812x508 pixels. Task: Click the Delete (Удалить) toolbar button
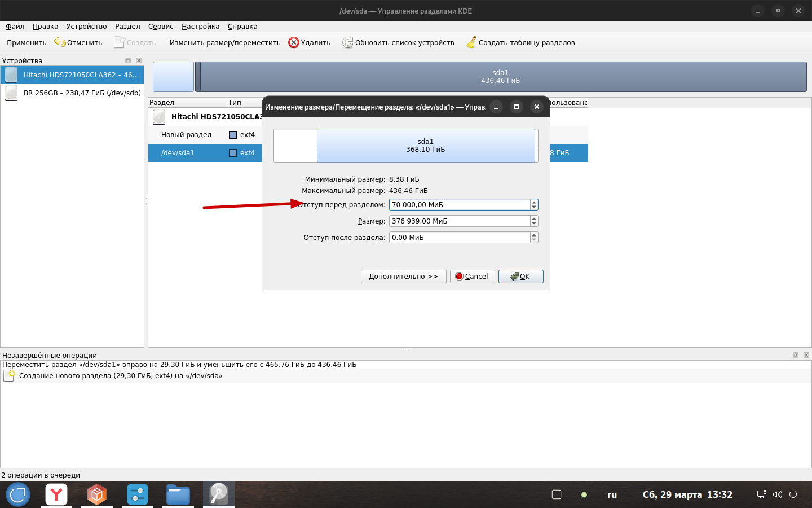tap(310, 42)
